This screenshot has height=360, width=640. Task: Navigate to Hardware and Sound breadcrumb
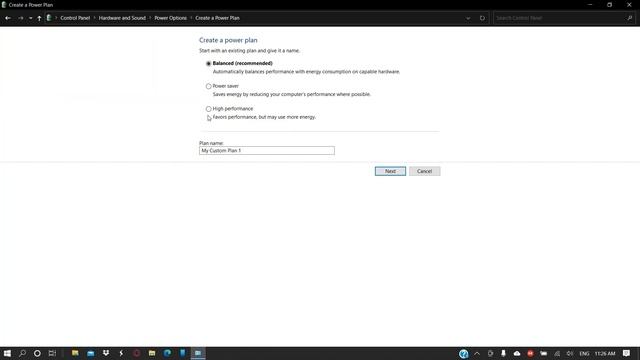point(122,18)
